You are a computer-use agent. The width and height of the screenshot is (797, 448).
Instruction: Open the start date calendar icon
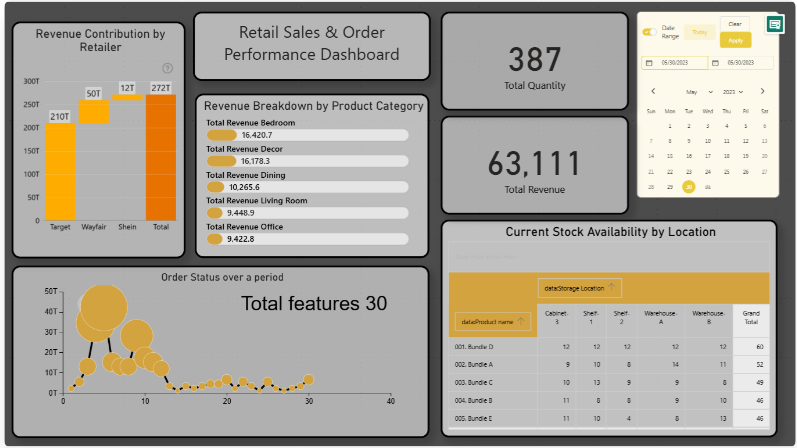coord(648,63)
